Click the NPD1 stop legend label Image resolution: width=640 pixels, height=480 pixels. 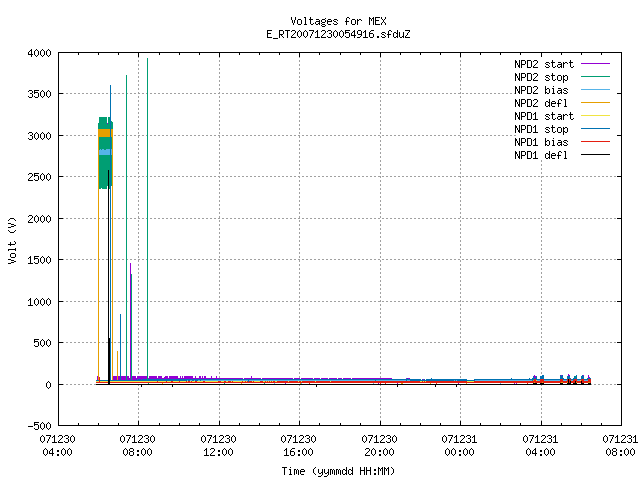(541, 129)
